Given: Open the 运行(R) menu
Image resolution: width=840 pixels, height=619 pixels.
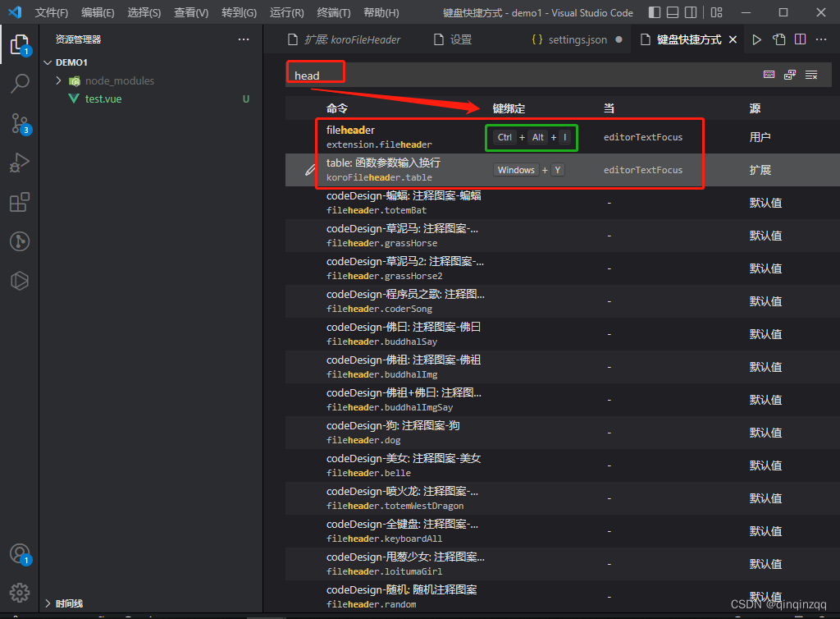Looking at the screenshot, I should (x=286, y=12).
